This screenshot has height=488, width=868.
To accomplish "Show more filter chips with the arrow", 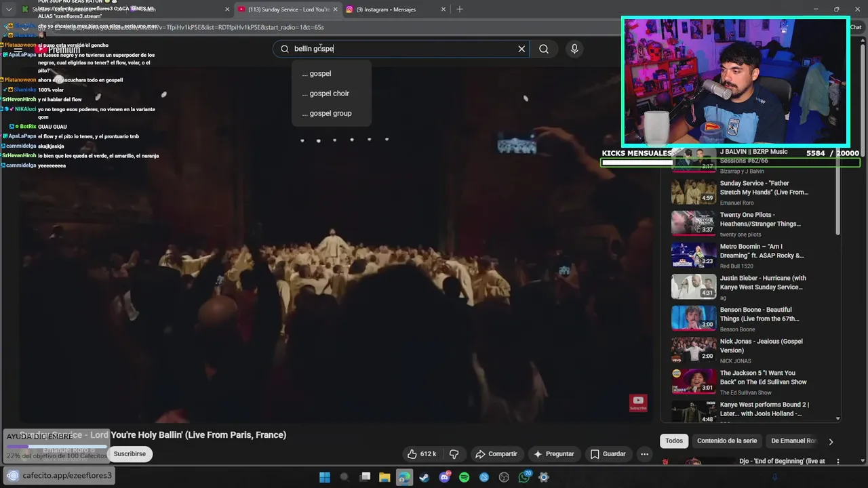I will click(x=831, y=441).
